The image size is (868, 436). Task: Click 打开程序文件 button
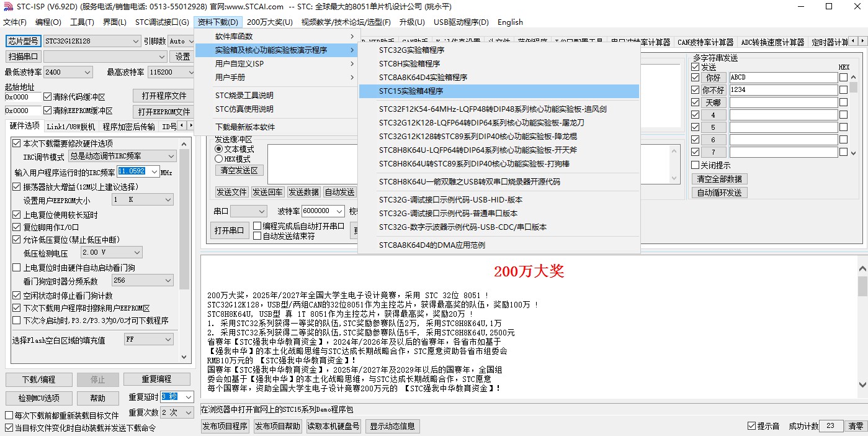click(x=164, y=96)
